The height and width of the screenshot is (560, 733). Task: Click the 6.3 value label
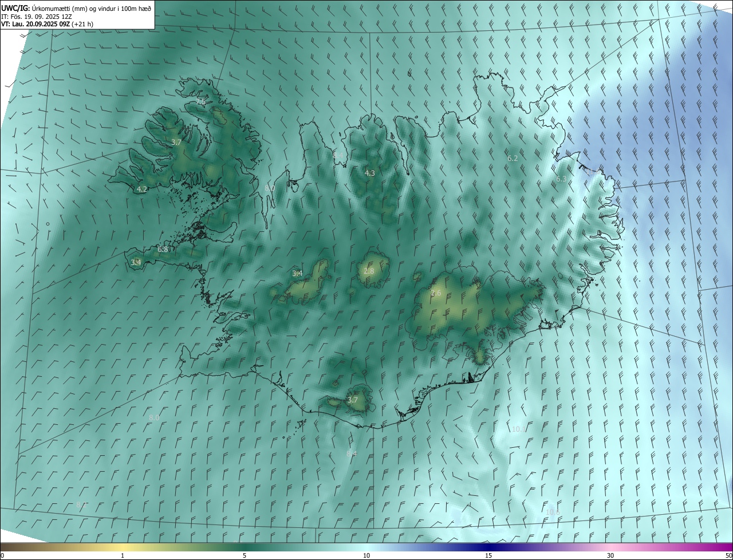561,179
